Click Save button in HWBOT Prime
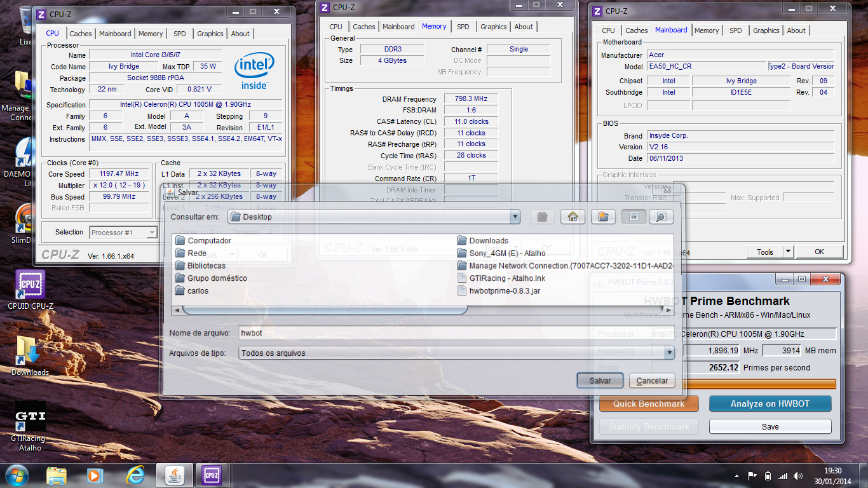The image size is (868, 488). [770, 426]
